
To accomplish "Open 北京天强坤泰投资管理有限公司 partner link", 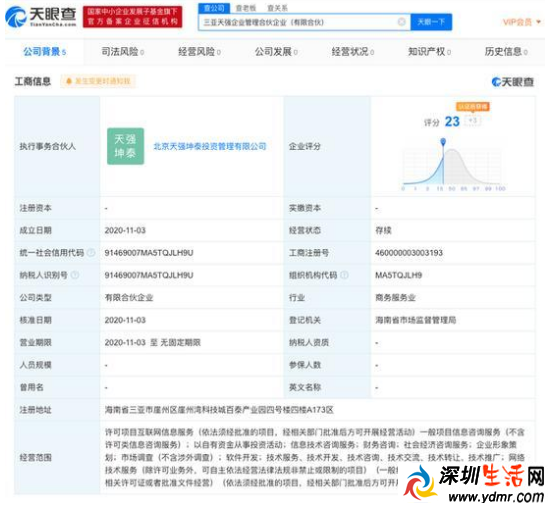I will pos(210,146).
